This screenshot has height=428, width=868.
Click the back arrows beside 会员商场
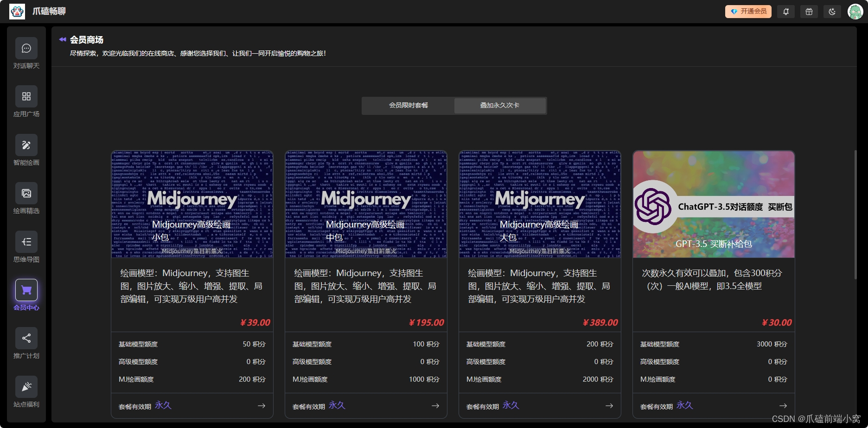tap(63, 39)
